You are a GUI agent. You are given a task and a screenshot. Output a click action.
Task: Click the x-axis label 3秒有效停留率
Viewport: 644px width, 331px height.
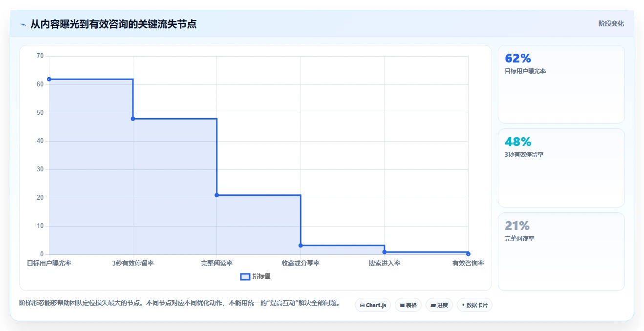[133, 263]
